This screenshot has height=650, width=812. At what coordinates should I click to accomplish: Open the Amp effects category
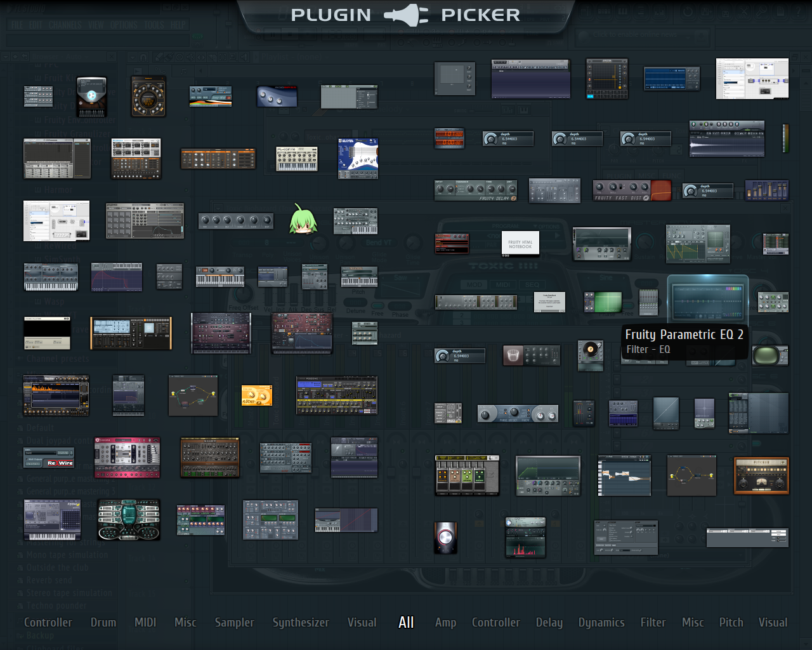point(445,623)
